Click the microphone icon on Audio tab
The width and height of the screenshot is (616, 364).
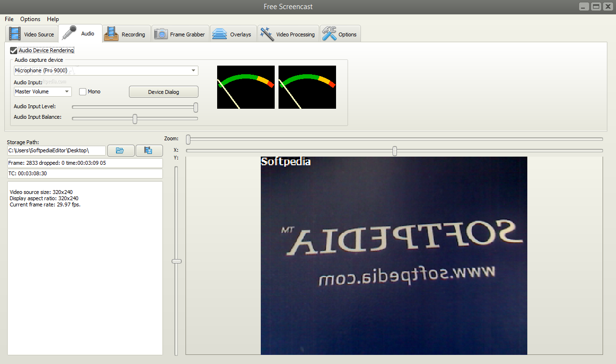coord(70,33)
